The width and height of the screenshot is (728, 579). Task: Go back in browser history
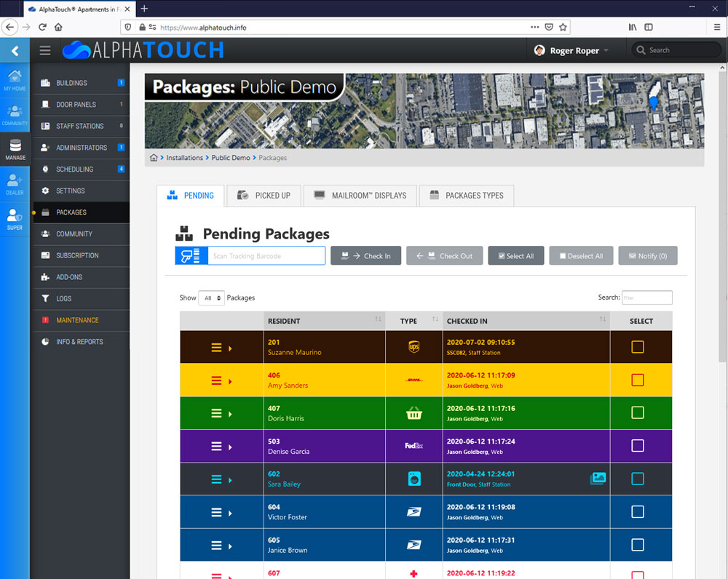click(9, 27)
